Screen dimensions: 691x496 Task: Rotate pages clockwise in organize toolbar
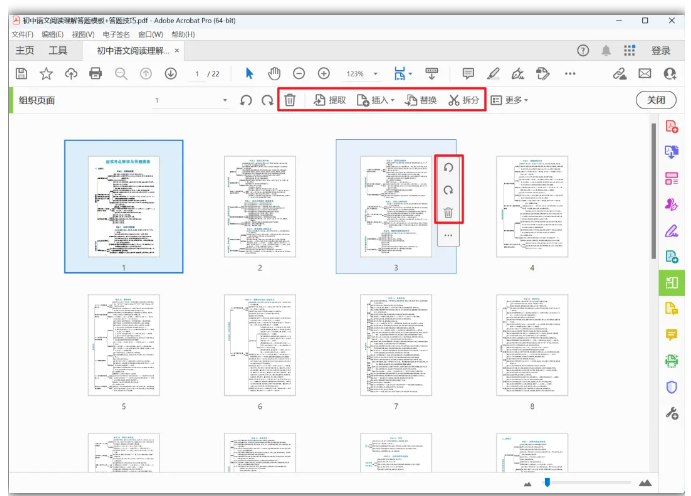point(267,100)
